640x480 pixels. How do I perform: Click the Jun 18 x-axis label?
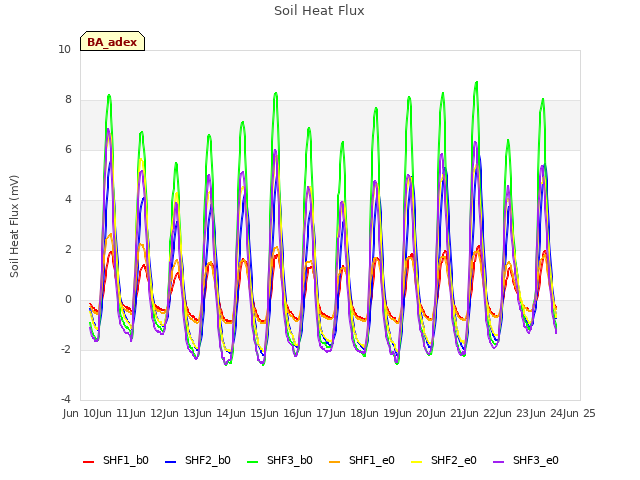pyautogui.click(x=347, y=413)
